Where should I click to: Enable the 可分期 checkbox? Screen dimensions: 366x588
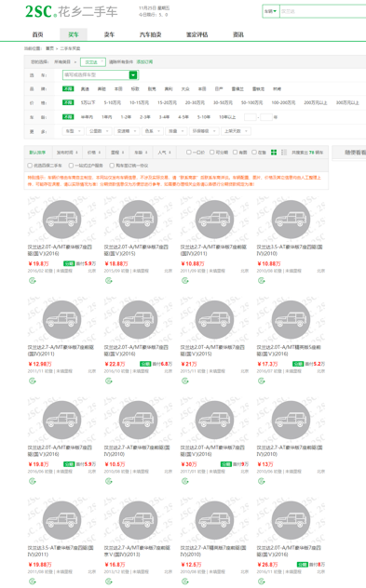pyautogui.click(x=211, y=153)
